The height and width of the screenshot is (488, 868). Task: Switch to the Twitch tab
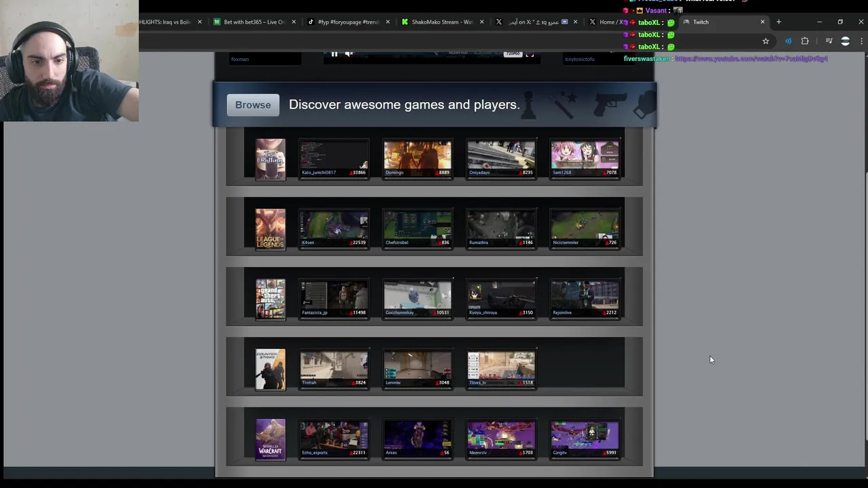click(x=723, y=22)
